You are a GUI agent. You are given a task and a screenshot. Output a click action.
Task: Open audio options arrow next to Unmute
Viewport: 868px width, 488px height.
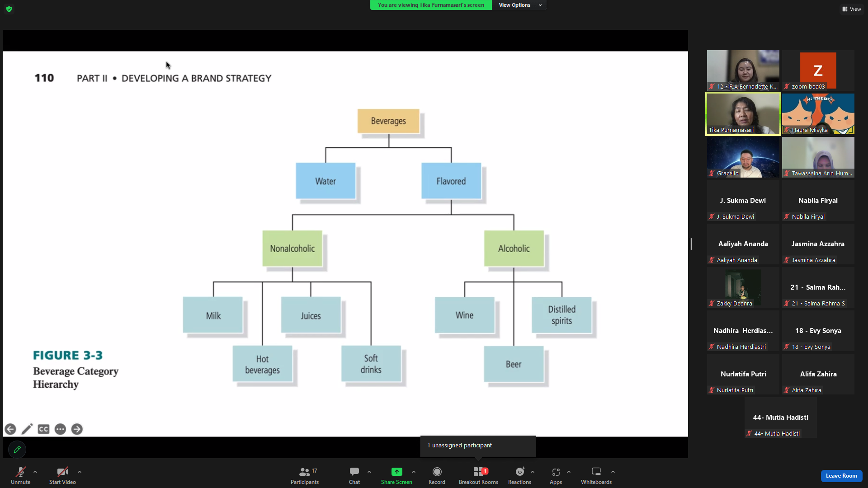35,472
